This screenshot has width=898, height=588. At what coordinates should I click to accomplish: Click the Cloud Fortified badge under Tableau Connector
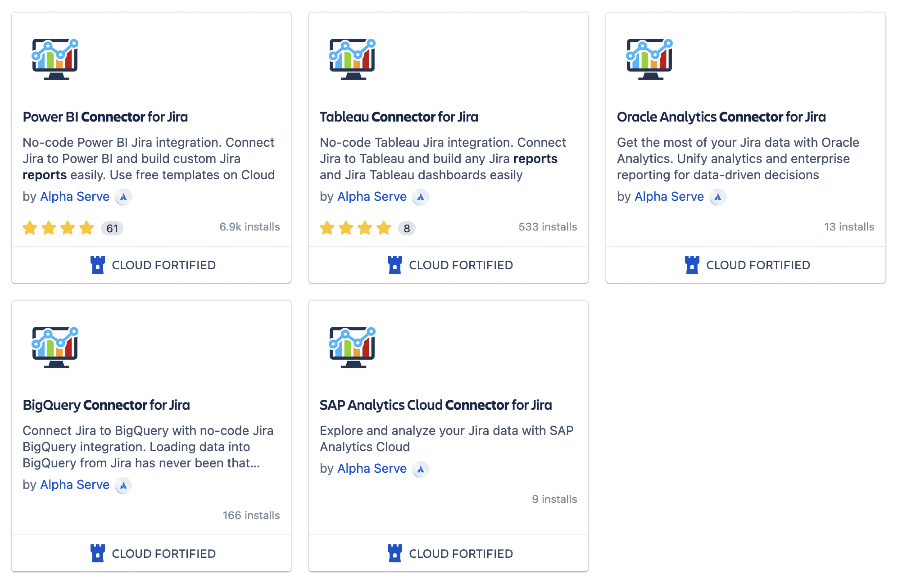[x=450, y=265]
